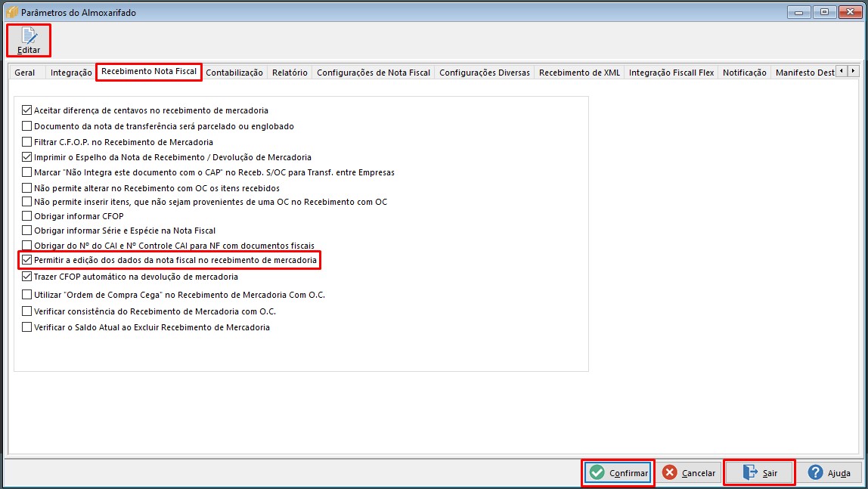
Task: Open Configurações de Nota Fiscal tab
Action: click(x=373, y=73)
